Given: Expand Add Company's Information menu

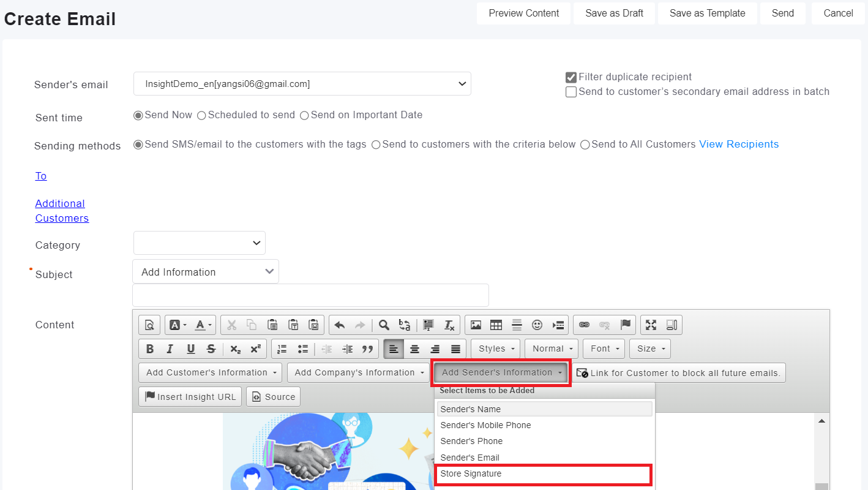Looking at the screenshot, I should 359,372.
